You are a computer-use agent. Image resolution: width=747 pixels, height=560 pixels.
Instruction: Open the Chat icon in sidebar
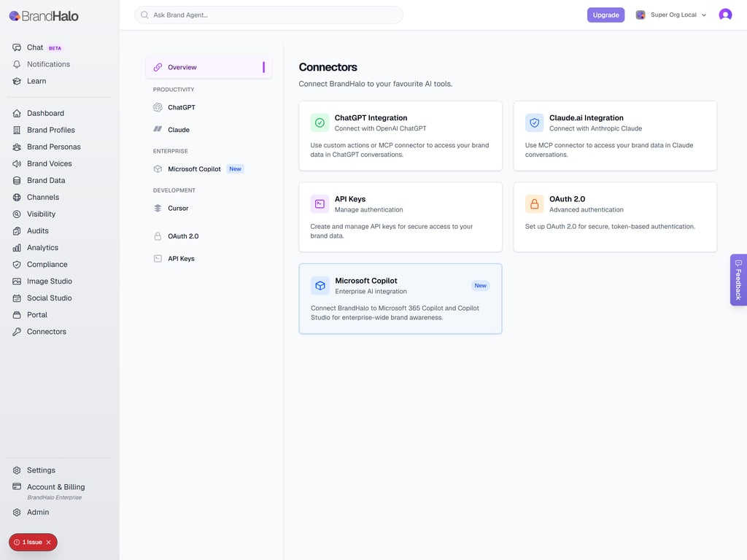pos(17,47)
